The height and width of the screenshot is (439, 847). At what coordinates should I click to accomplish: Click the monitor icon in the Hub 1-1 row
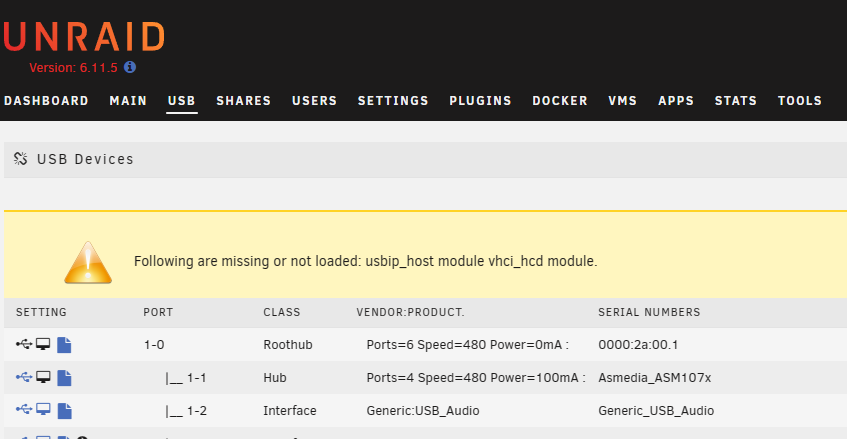coord(43,377)
